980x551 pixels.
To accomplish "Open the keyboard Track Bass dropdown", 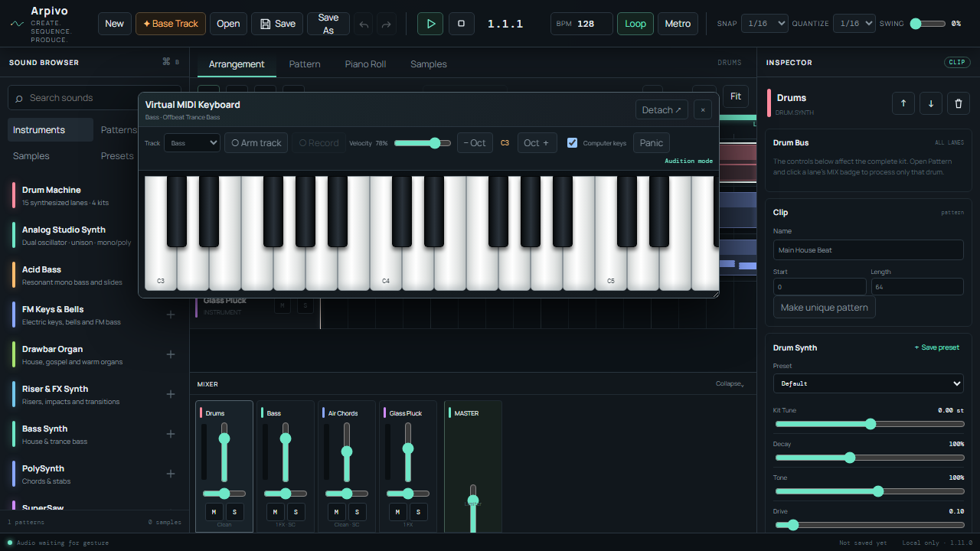I will (192, 142).
